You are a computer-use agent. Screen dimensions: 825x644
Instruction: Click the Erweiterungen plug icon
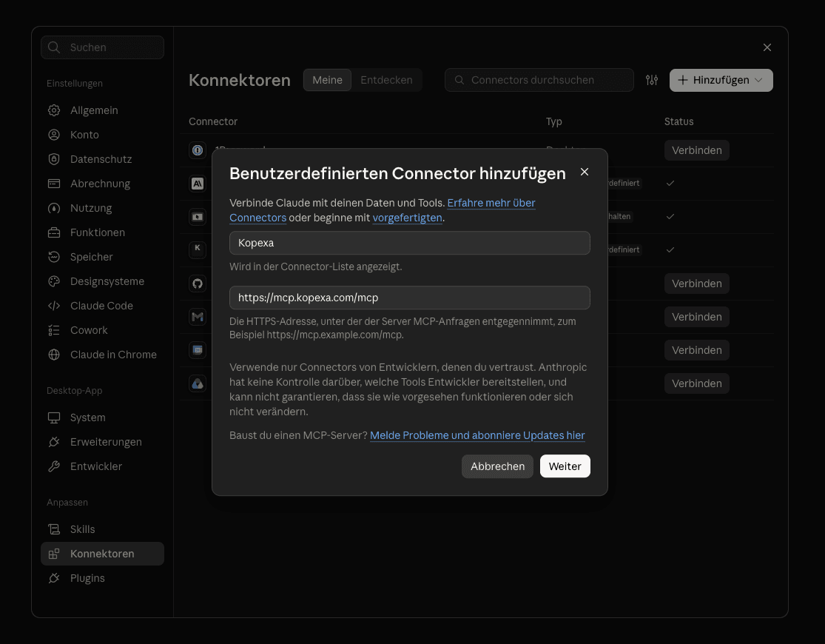click(x=54, y=442)
